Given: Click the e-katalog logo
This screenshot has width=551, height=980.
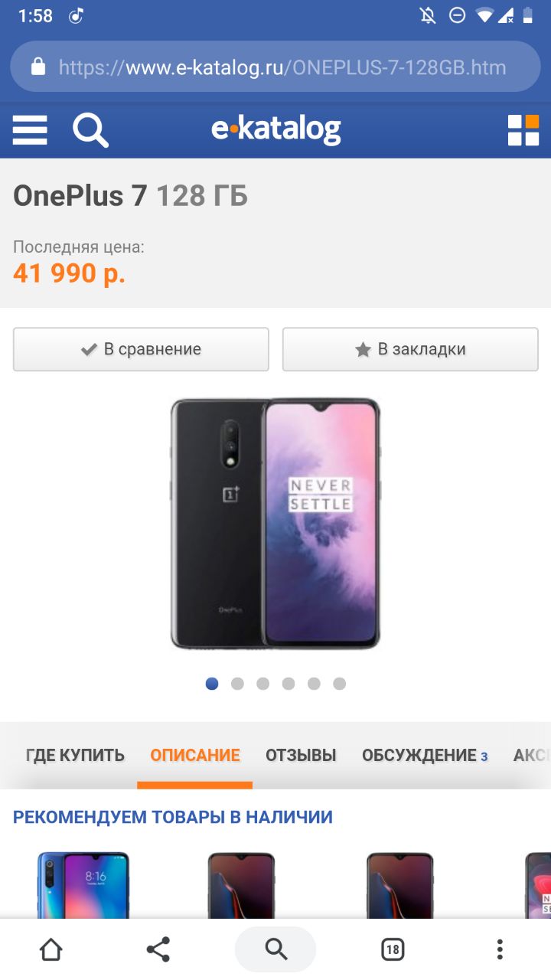Looking at the screenshot, I should (x=275, y=130).
